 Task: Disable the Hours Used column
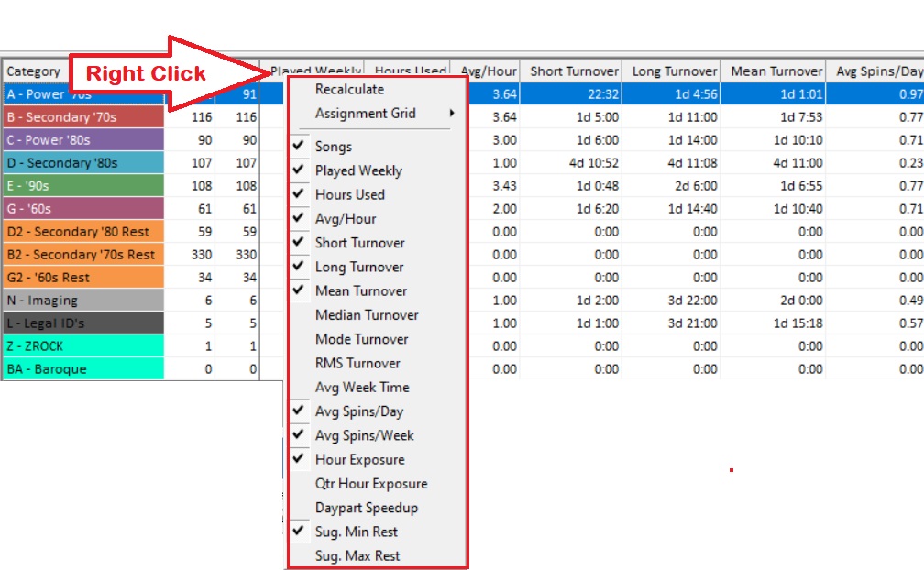click(350, 194)
